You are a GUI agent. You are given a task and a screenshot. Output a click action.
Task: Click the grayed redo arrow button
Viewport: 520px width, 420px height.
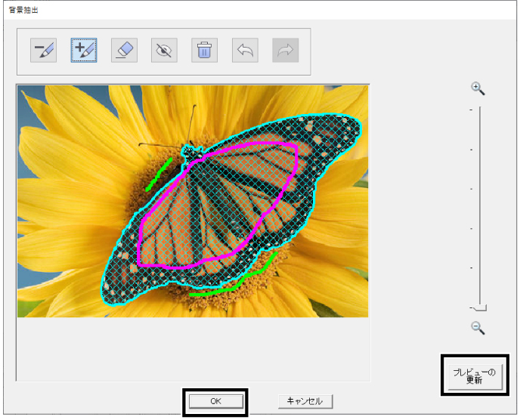coord(286,51)
